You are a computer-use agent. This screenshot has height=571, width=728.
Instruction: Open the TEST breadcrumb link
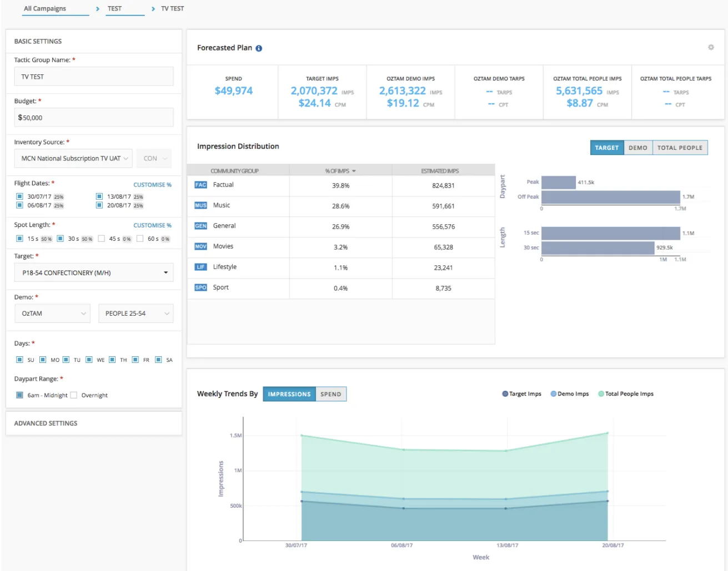(114, 9)
